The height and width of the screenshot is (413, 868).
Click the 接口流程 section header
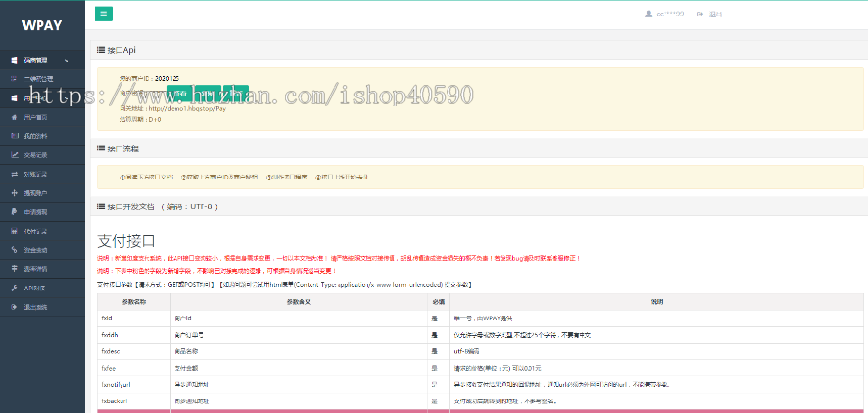[122, 149]
